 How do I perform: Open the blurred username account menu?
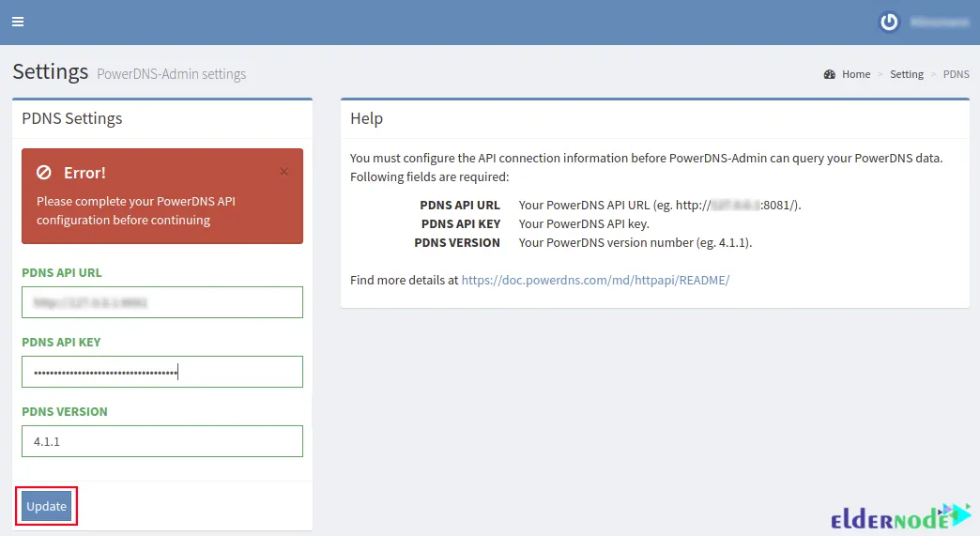939,22
